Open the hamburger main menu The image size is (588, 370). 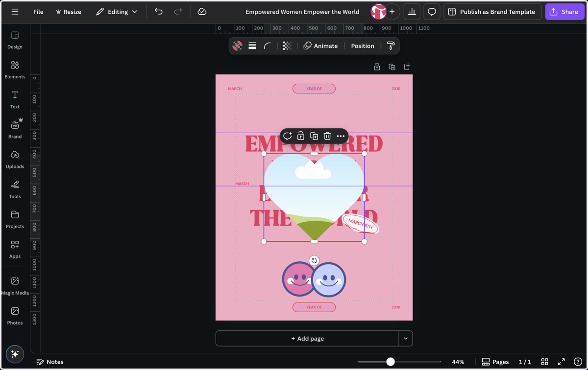pyautogui.click(x=15, y=12)
